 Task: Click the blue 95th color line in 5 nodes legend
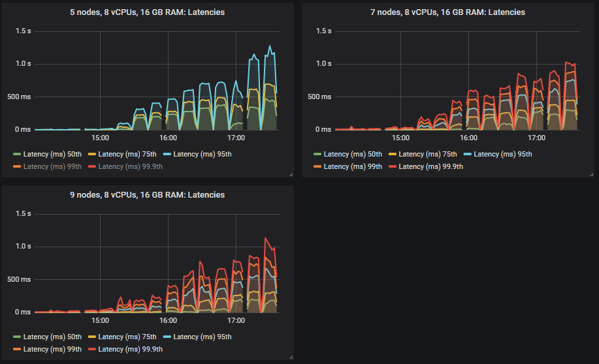click(167, 154)
